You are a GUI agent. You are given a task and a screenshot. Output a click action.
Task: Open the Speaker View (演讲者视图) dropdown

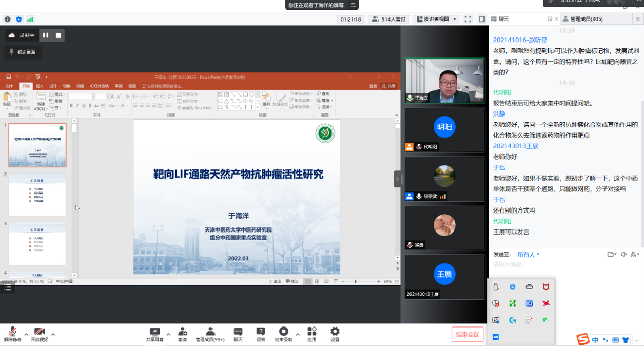coord(436,19)
